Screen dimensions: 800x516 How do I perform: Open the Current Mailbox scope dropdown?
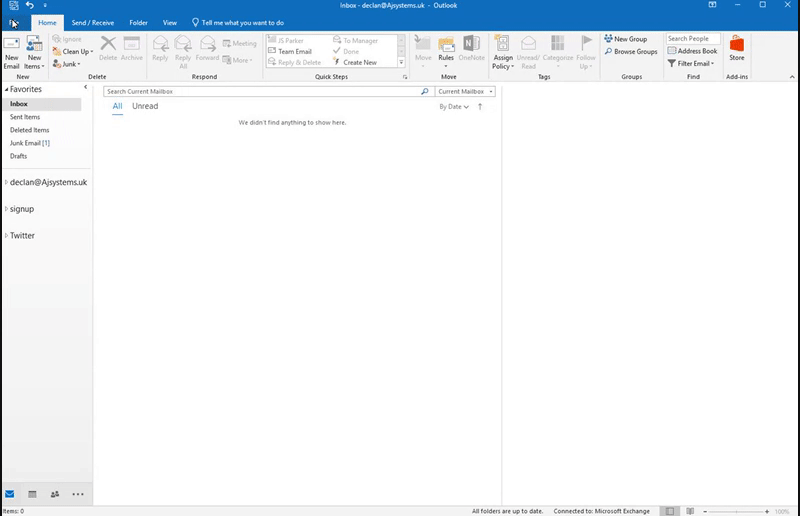465,91
